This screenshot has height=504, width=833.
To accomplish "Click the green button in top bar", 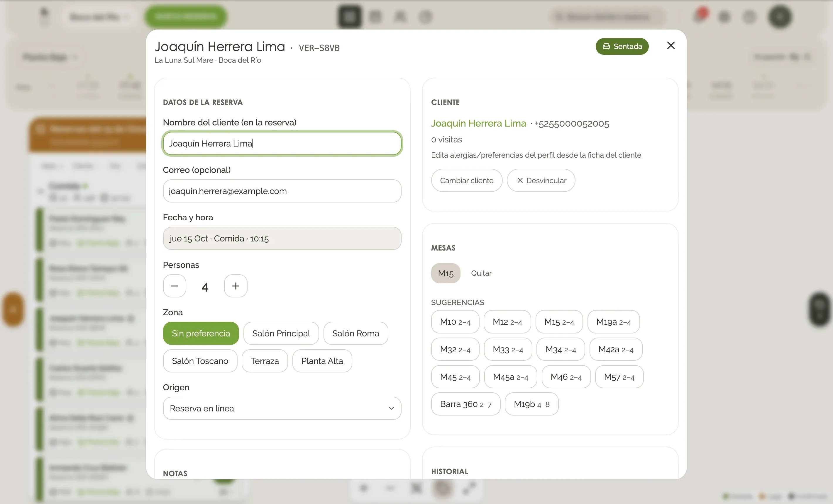I will click(x=186, y=16).
